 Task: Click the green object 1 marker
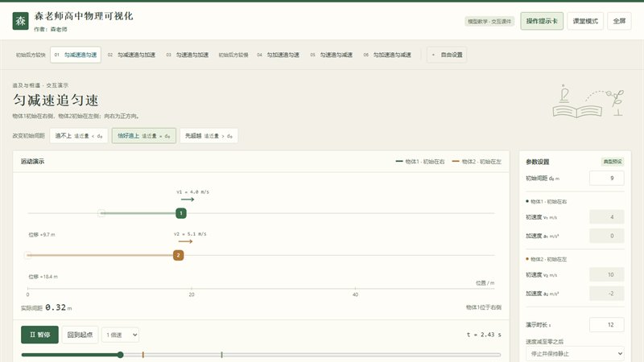pos(181,213)
